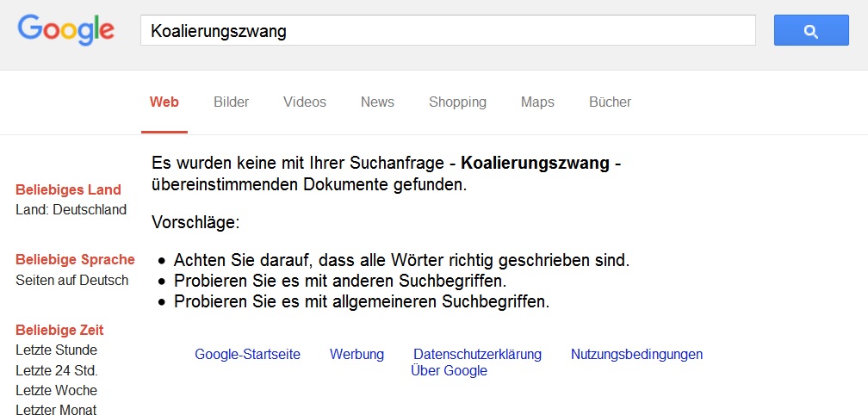
Task: Open the Werbung footer link
Action: point(357,354)
